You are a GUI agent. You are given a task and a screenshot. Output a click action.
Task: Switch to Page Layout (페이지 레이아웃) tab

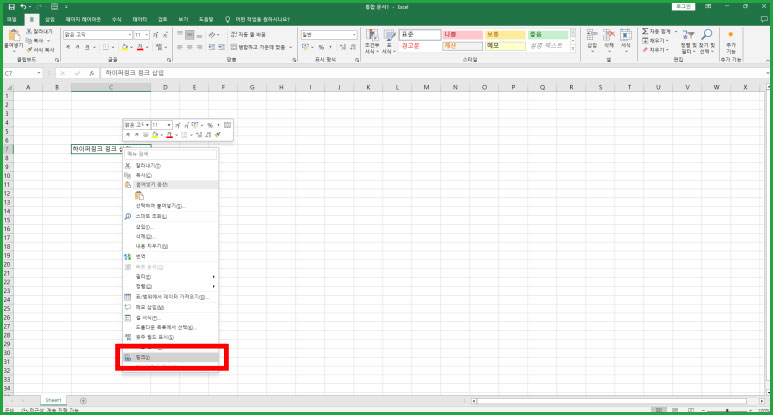tap(83, 19)
